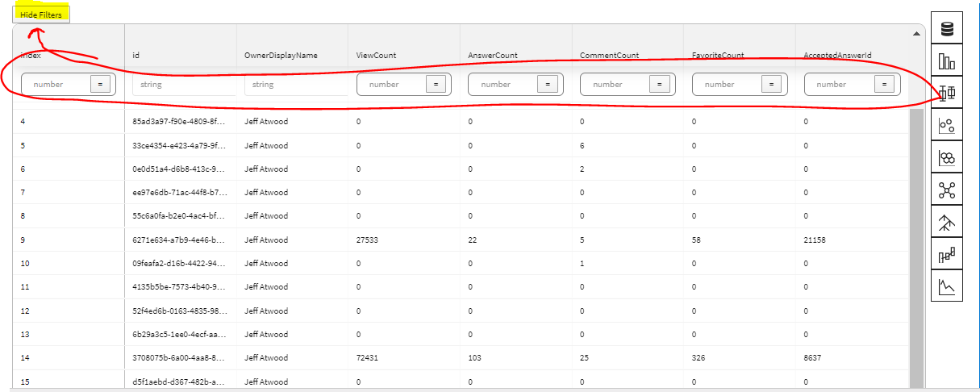
Task: Select the bubble cluster chart icon
Action: (x=947, y=157)
